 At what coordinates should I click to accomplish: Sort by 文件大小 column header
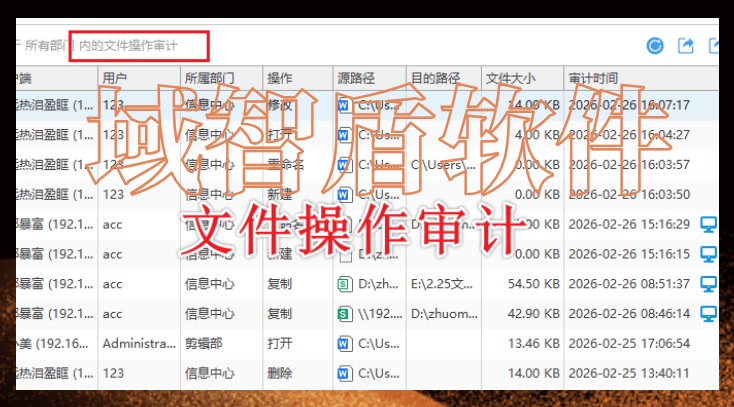pyautogui.click(x=522, y=78)
